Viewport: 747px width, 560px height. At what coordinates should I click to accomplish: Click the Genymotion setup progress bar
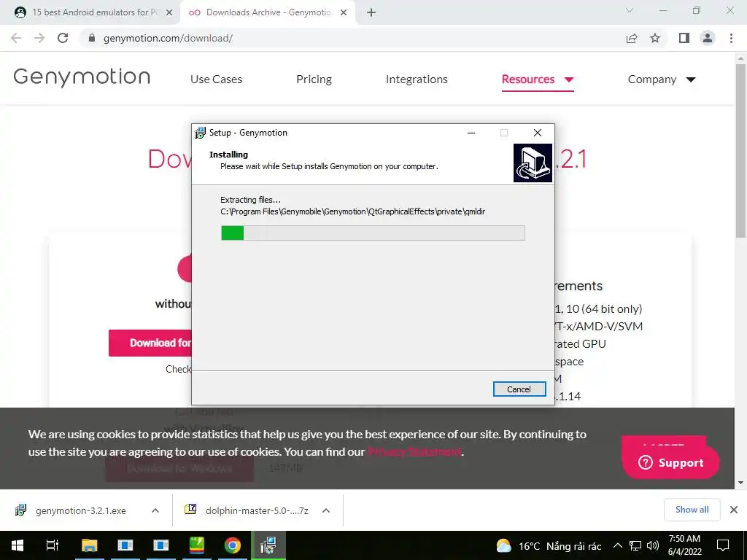[x=373, y=233]
